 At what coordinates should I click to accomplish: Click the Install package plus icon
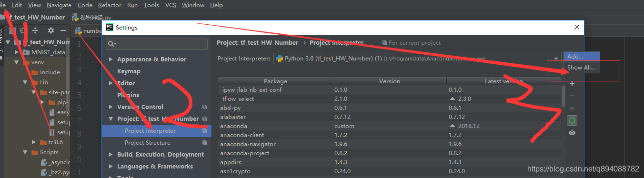[572, 83]
